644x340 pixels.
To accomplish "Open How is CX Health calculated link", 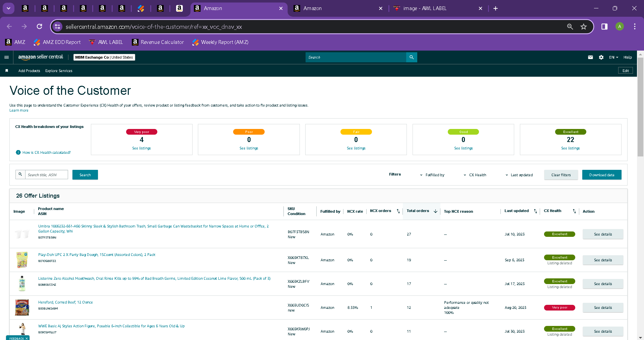I will click(46, 152).
